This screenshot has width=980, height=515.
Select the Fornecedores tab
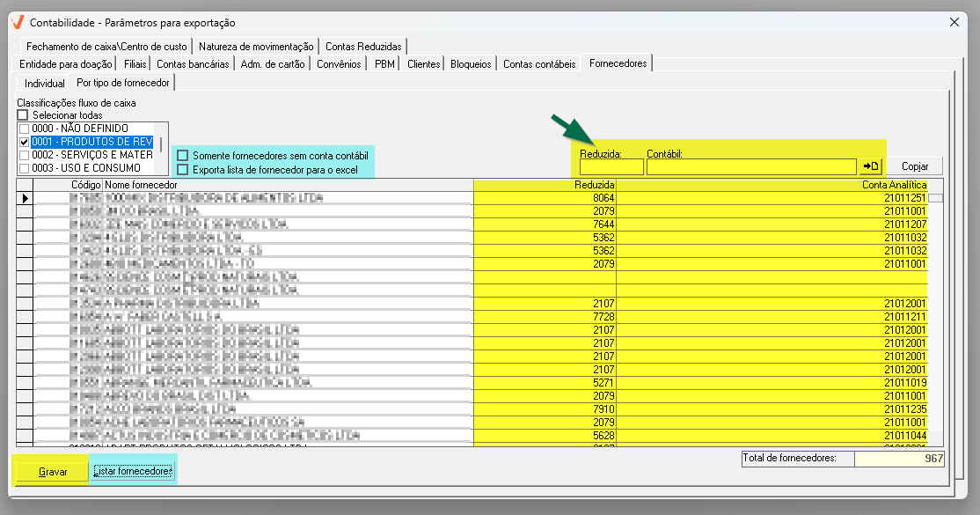[x=618, y=63]
